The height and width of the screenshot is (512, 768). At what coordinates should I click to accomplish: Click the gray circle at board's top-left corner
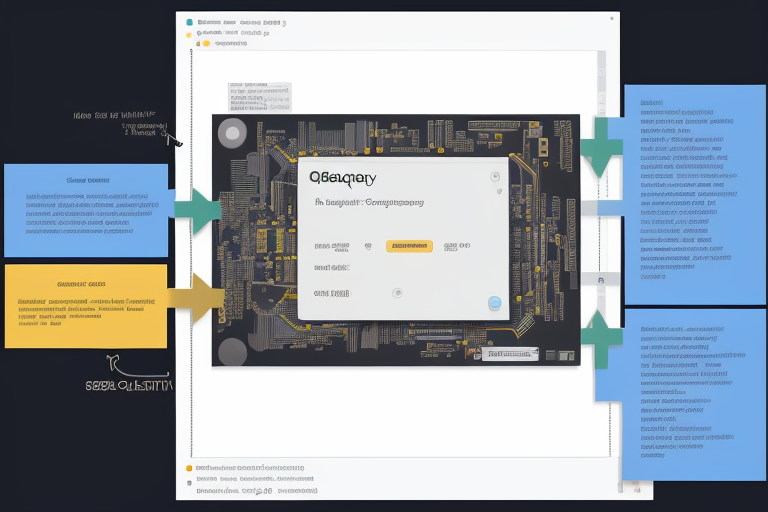[232, 133]
